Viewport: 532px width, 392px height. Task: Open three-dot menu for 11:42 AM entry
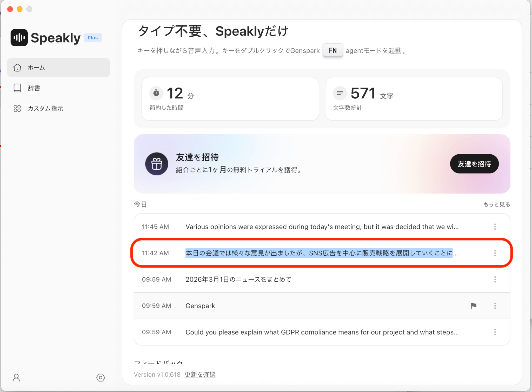495,253
